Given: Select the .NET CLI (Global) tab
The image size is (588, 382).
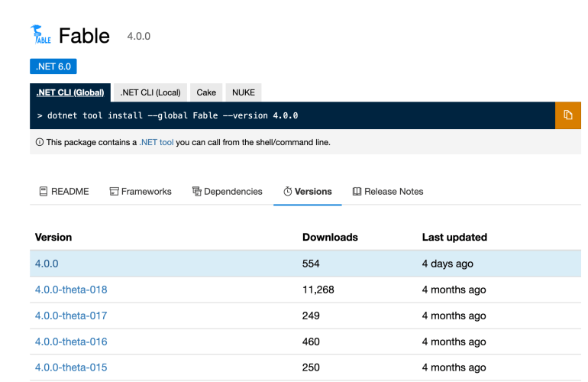Looking at the screenshot, I should (x=70, y=92).
